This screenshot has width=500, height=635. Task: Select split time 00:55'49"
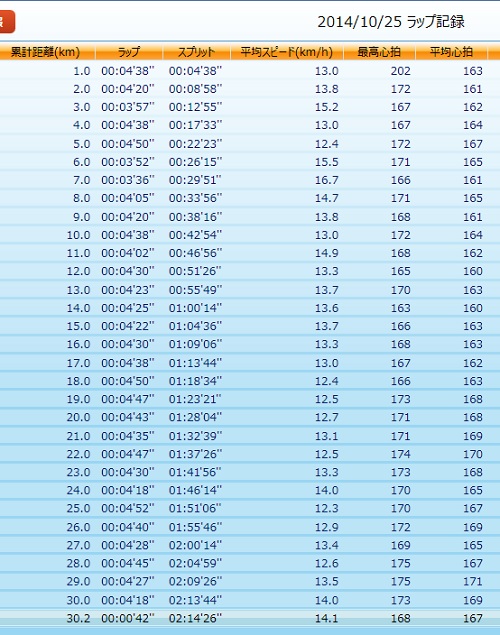[195, 290]
